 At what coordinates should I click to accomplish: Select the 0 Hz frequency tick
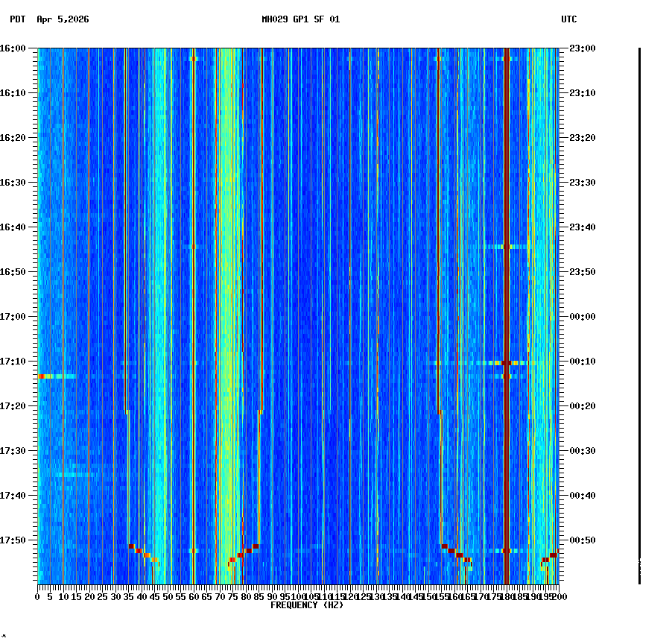36,596
